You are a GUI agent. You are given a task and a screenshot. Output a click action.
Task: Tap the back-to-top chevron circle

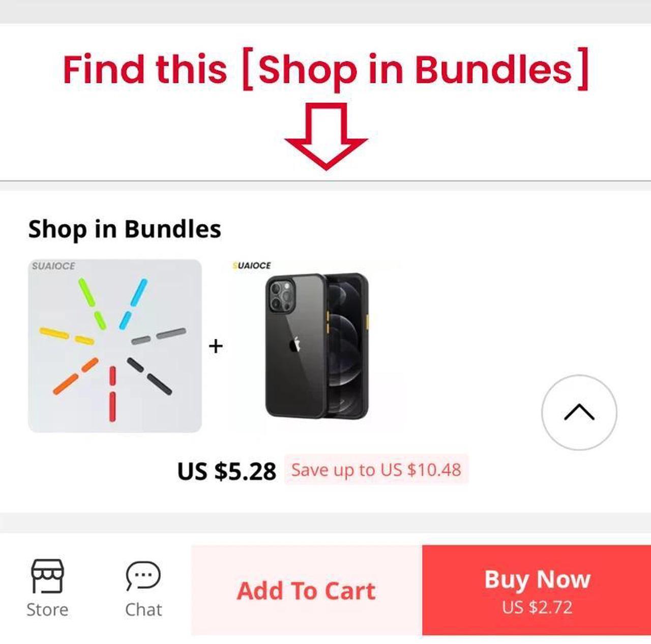pyautogui.click(x=579, y=412)
